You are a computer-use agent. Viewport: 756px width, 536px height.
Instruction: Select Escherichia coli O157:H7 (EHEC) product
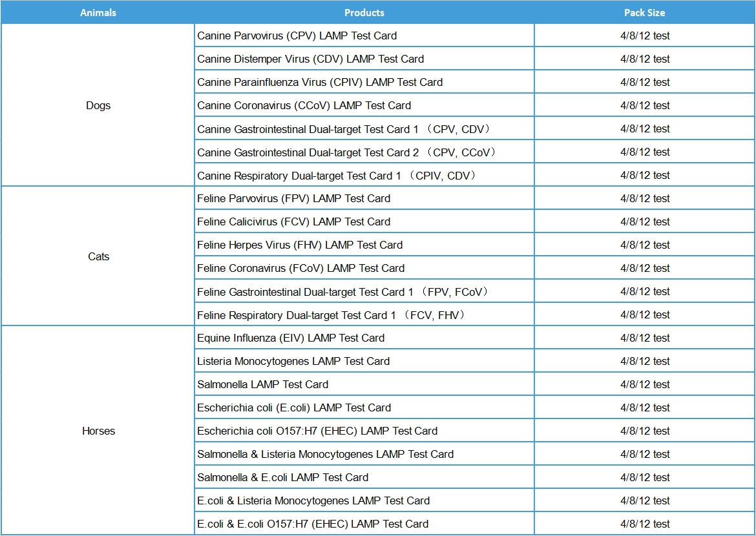coord(317,431)
